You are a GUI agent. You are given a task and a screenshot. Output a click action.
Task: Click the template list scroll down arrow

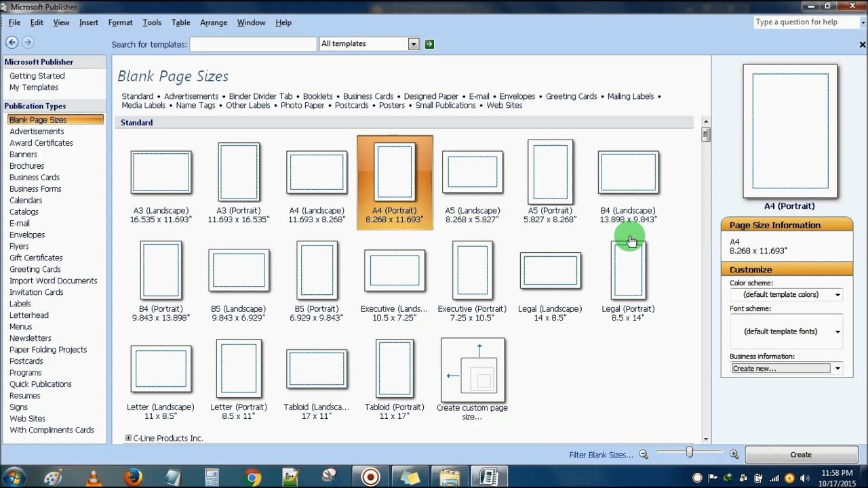[x=706, y=439]
